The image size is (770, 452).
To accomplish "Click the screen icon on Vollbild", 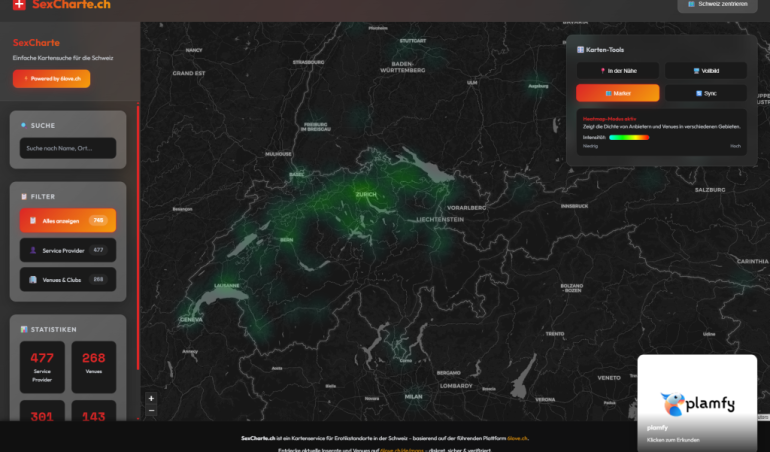I will tap(697, 71).
